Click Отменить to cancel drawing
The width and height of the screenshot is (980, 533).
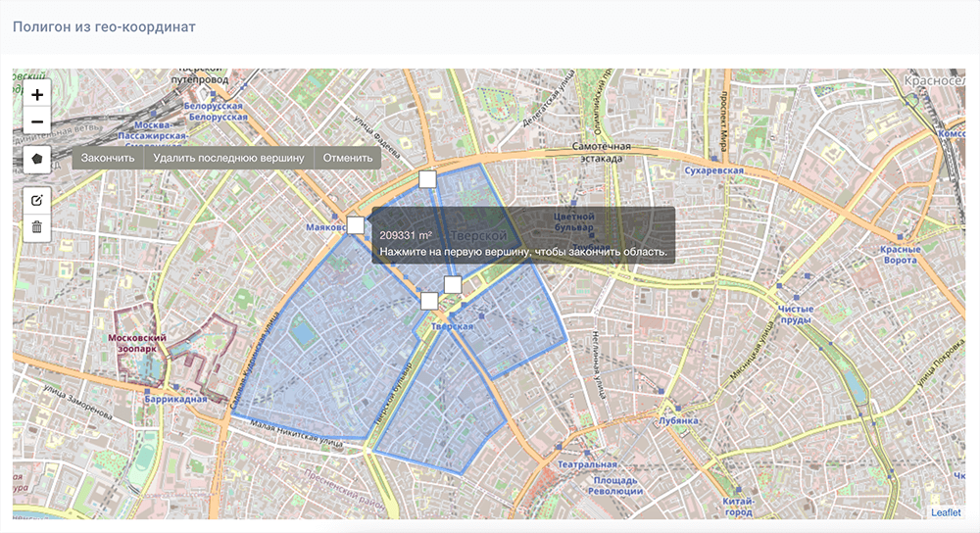(x=348, y=158)
